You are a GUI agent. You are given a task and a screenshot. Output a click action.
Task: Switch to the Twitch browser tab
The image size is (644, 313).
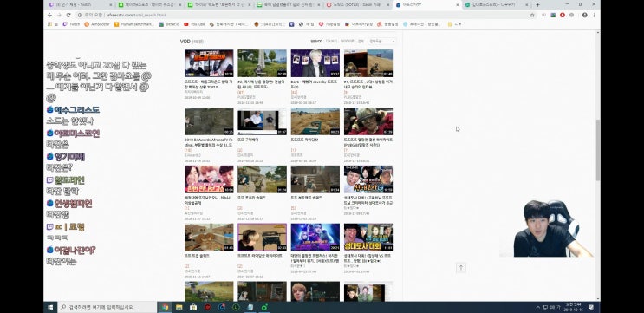pos(80,5)
